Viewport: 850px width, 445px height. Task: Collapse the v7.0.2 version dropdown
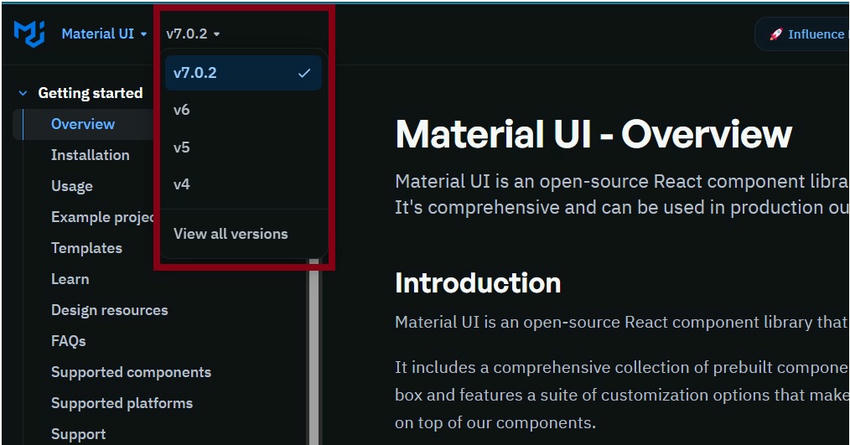tap(193, 34)
